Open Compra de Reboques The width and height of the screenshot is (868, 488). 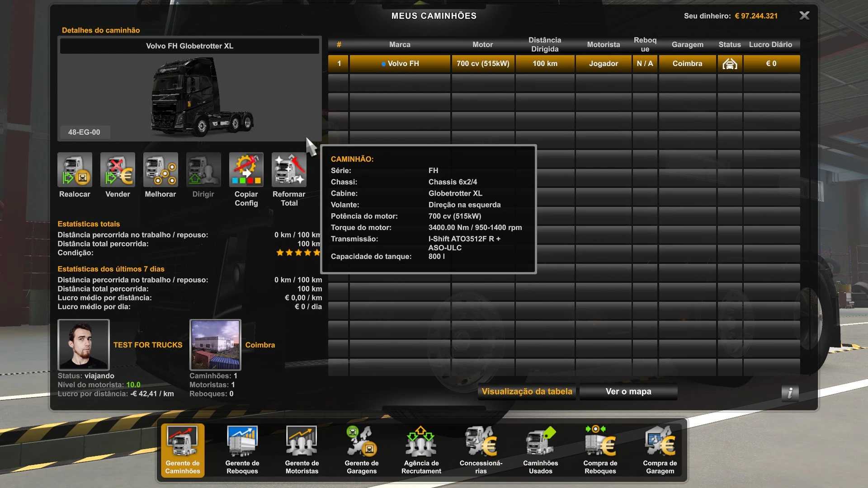pyautogui.click(x=600, y=450)
